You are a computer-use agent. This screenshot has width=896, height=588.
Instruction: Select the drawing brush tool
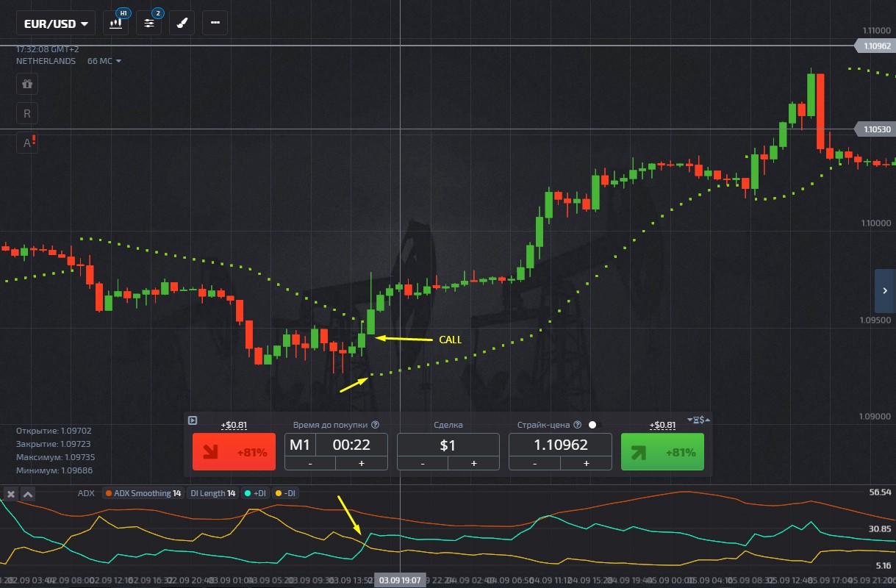click(182, 23)
